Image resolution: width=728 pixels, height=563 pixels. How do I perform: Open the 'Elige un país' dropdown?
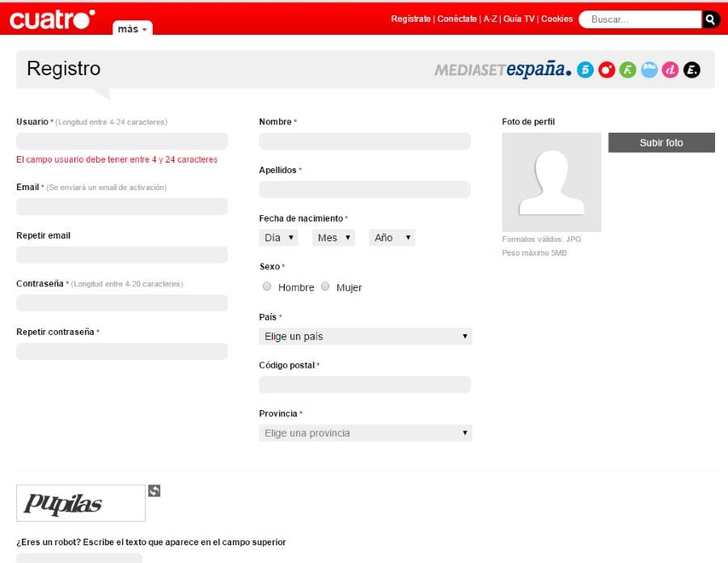tap(365, 337)
